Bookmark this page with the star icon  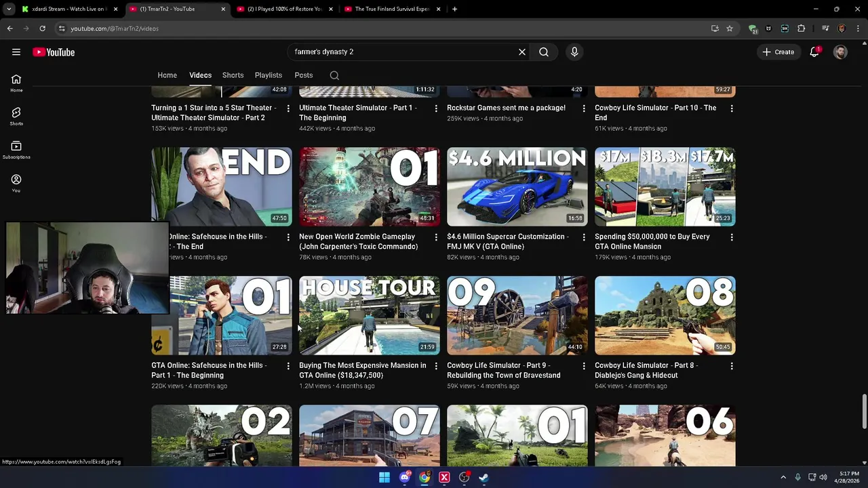(x=730, y=28)
